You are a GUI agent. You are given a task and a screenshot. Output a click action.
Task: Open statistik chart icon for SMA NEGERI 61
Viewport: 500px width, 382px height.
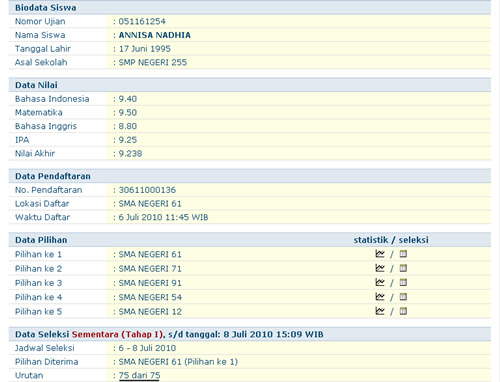380,254
